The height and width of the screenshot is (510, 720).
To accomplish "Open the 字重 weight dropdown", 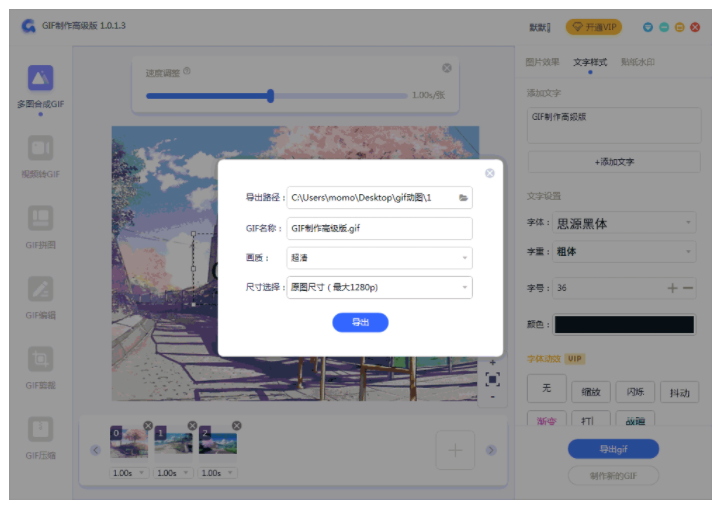I will coord(624,252).
